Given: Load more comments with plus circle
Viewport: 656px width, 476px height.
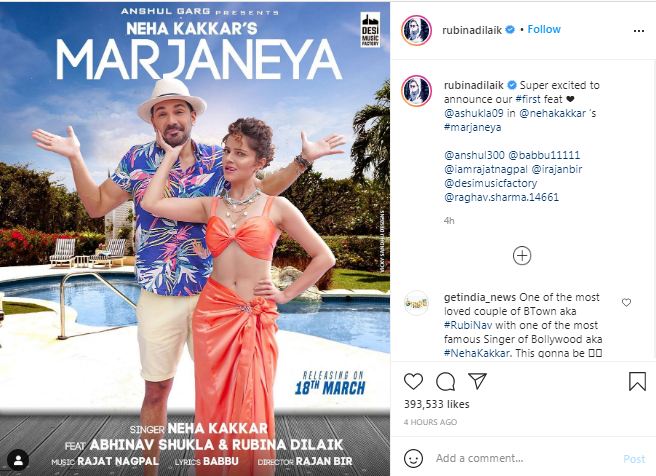Looking at the screenshot, I should [x=522, y=256].
